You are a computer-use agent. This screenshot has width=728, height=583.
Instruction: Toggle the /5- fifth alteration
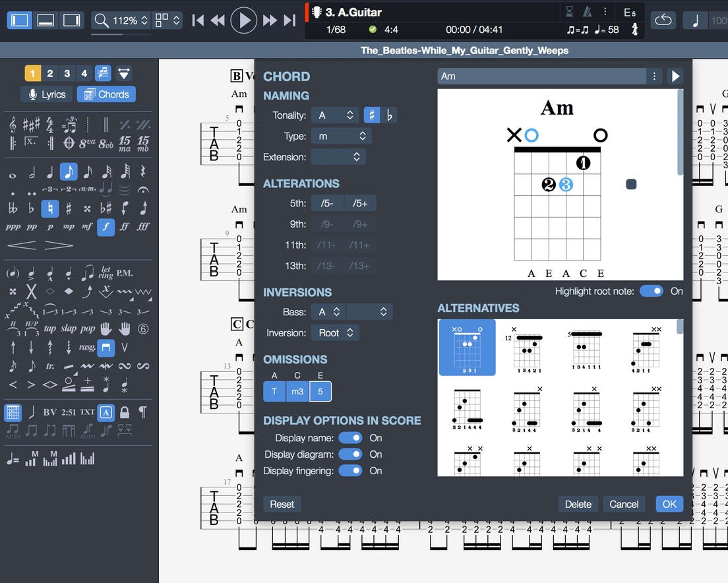(327, 203)
